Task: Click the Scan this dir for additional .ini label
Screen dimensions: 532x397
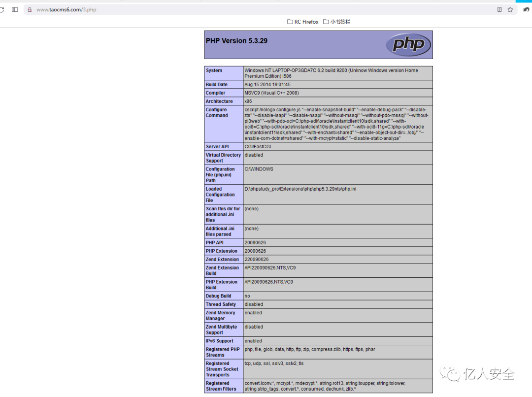Action: point(223,214)
